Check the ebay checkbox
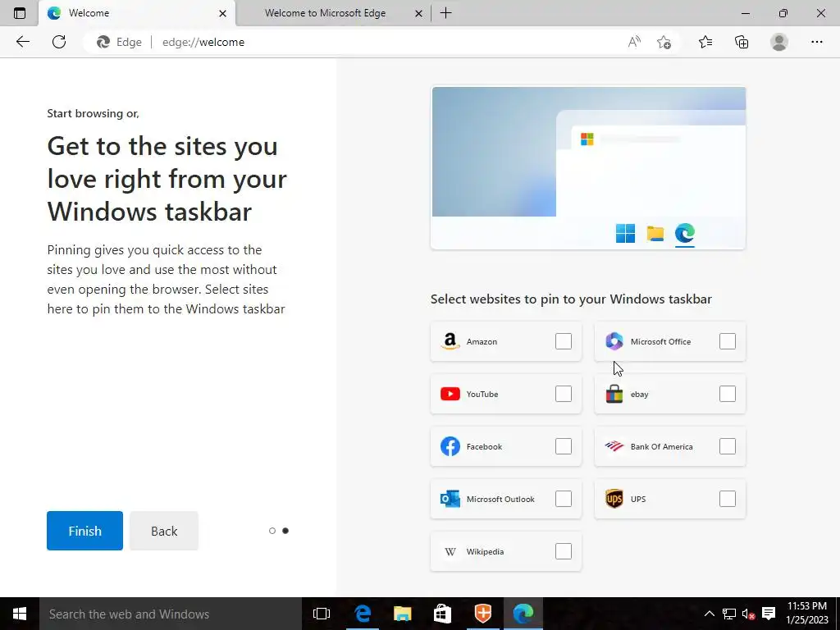 (x=728, y=394)
